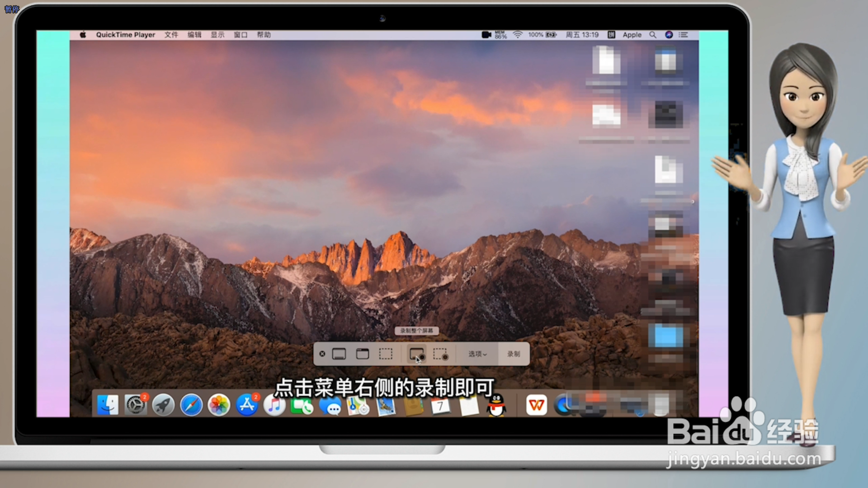868x488 pixels.
Task: Close the screenshot toolbar
Action: [322, 354]
